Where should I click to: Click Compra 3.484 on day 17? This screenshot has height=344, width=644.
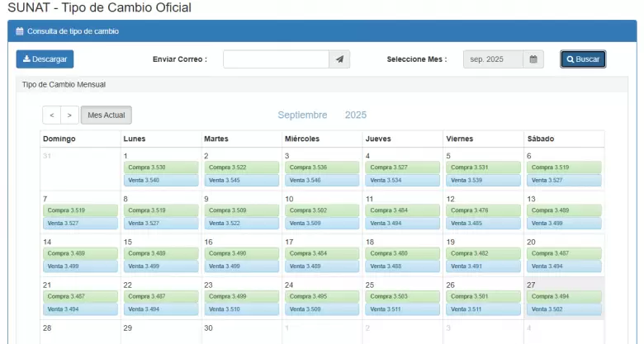click(322, 253)
